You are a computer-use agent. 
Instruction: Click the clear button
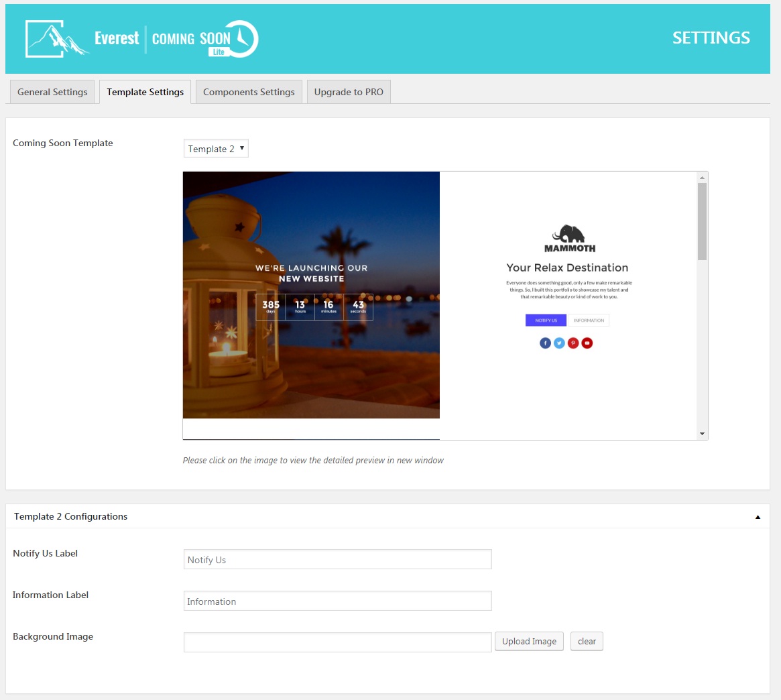587,641
